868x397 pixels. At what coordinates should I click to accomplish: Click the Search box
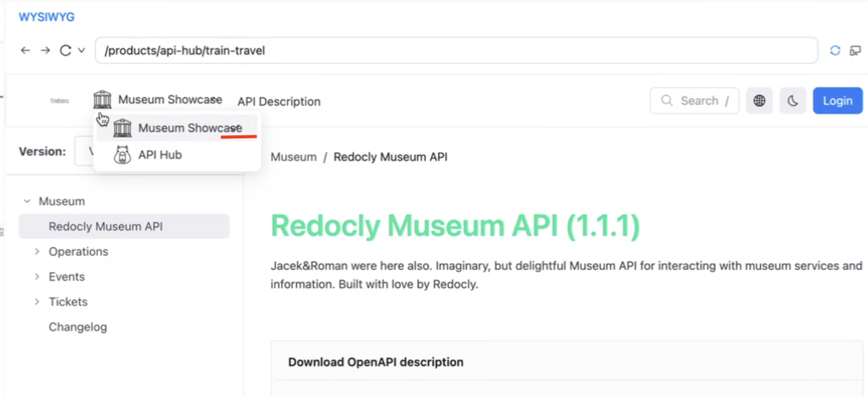coord(694,101)
